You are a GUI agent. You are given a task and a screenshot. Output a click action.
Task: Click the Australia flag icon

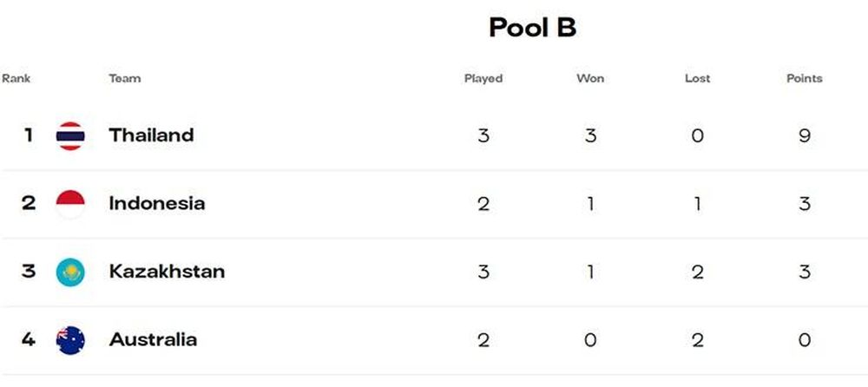pos(70,340)
